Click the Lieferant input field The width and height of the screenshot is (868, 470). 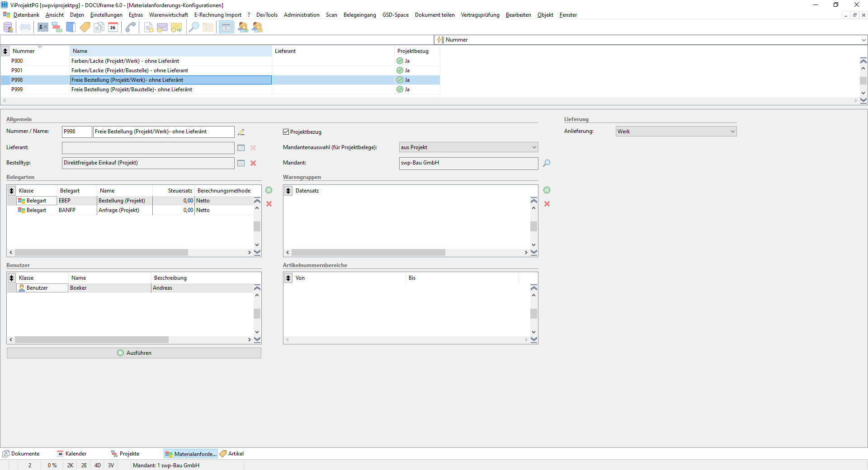[x=148, y=148]
